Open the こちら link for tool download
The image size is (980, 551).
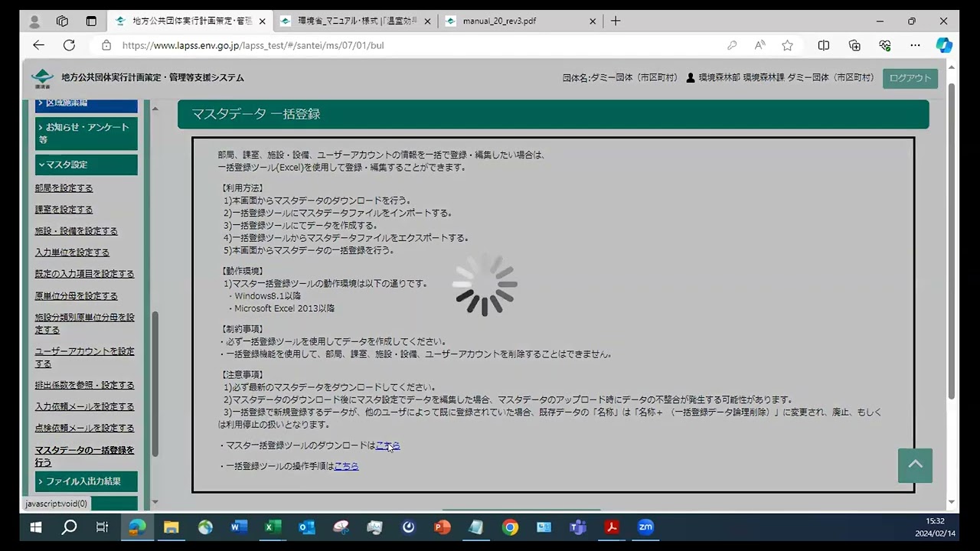tap(387, 445)
